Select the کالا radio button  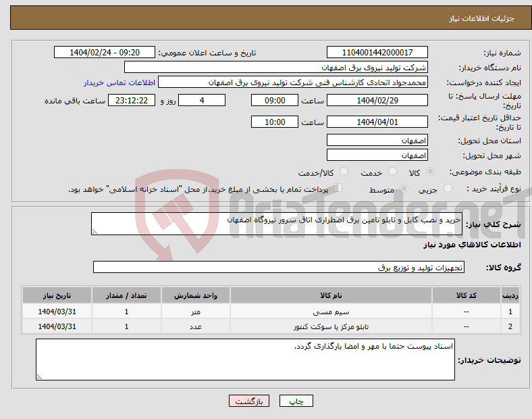point(430,172)
